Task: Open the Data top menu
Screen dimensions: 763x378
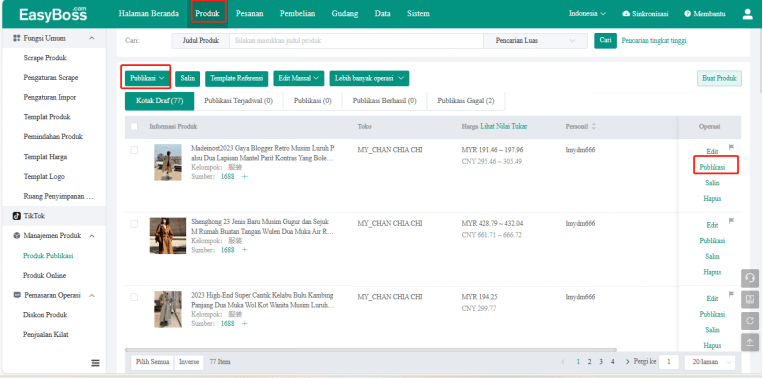Action: coord(382,14)
